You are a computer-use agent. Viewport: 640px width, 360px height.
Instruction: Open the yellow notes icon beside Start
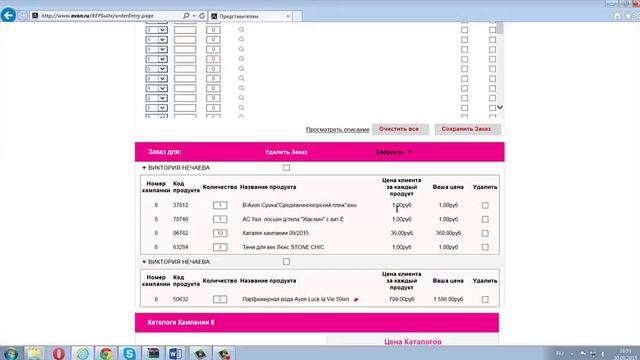(35, 353)
